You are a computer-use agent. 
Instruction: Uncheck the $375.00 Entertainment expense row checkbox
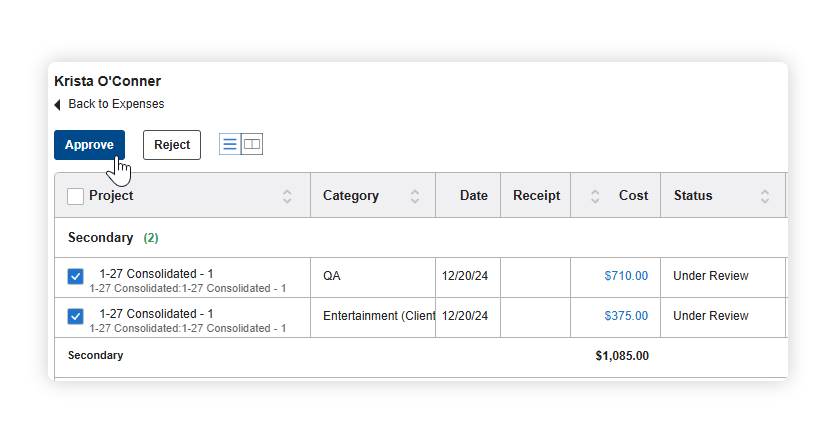click(x=76, y=316)
